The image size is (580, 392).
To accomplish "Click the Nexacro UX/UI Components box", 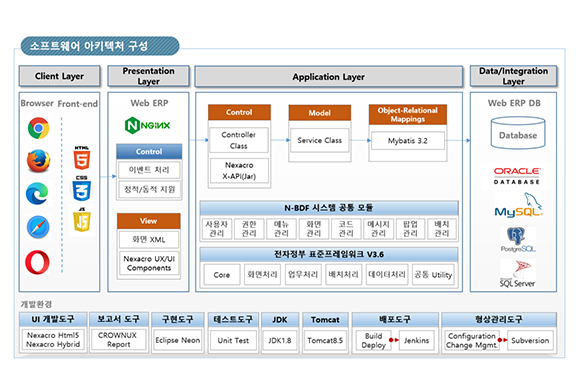I will coord(149,263).
